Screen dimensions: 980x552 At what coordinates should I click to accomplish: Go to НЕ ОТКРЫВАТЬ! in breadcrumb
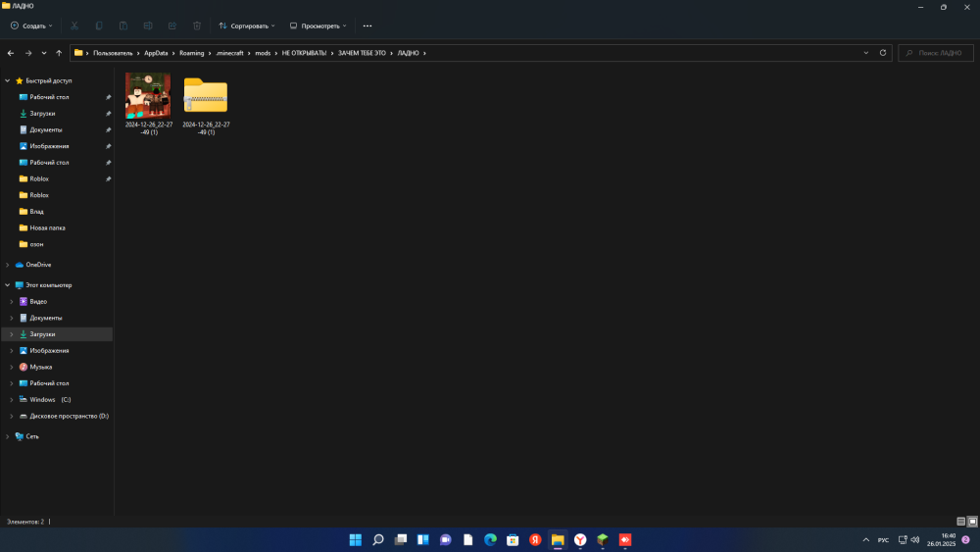(x=304, y=53)
